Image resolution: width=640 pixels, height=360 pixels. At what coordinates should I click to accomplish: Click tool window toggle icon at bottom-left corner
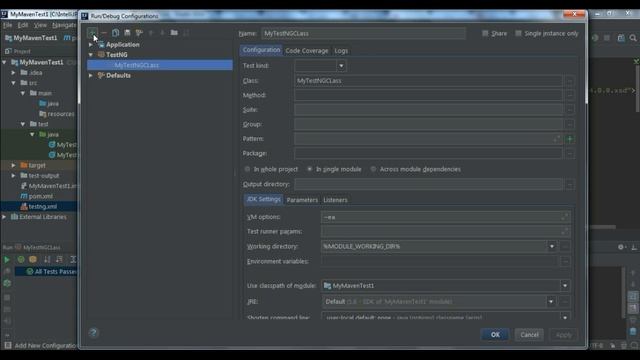tap(8, 345)
